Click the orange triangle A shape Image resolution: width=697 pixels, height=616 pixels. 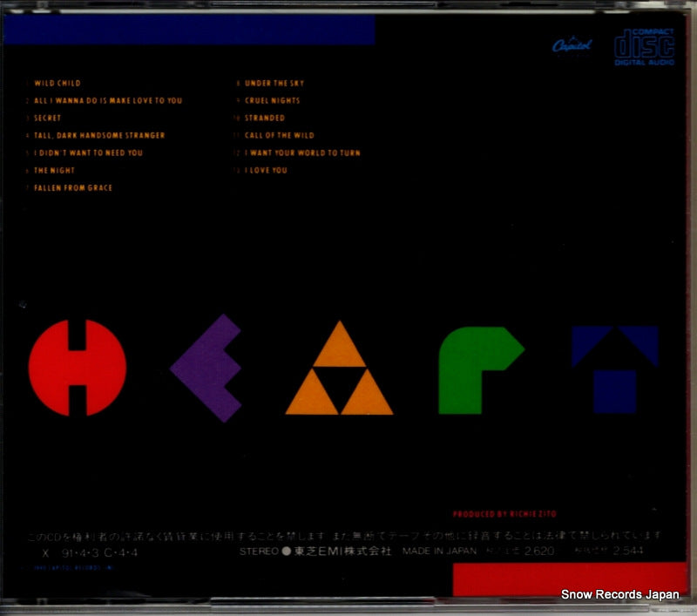339,373
